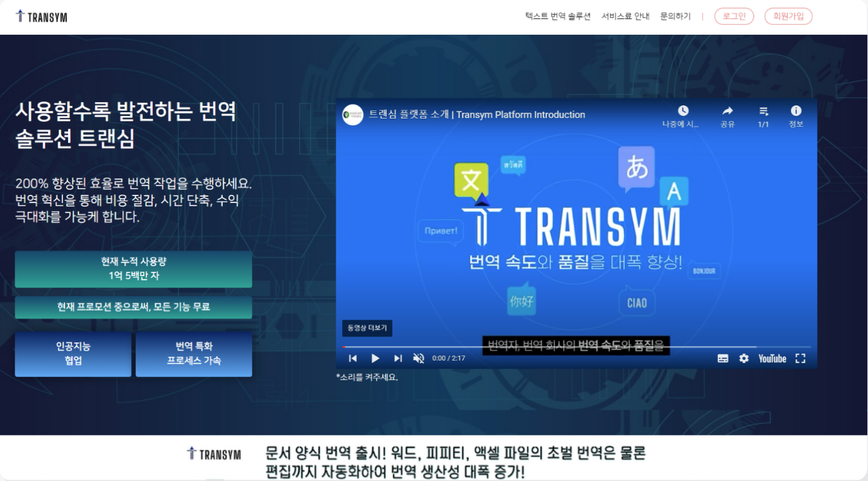Click the 번역 특화 프로세스 가속 button
The width and height of the screenshot is (868, 481).
pos(194,354)
